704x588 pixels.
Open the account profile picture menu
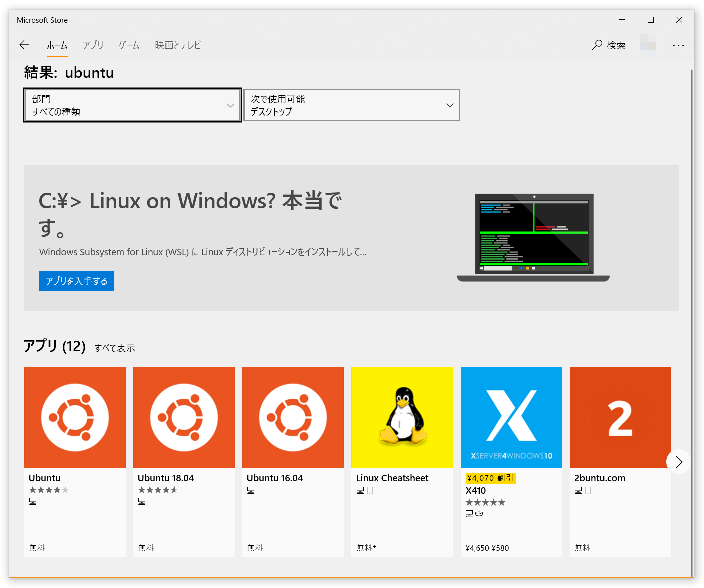click(x=648, y=45)
